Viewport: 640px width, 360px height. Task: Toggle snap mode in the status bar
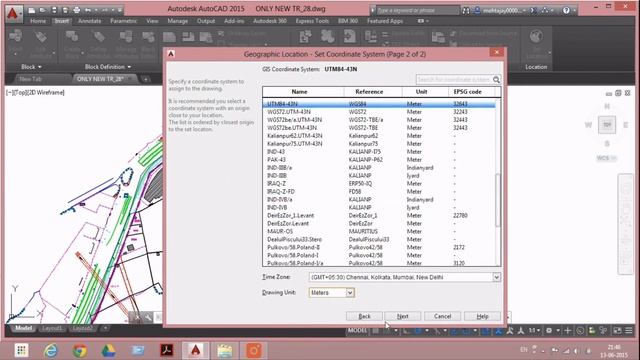pyautogui.click(x=388, y=331)
